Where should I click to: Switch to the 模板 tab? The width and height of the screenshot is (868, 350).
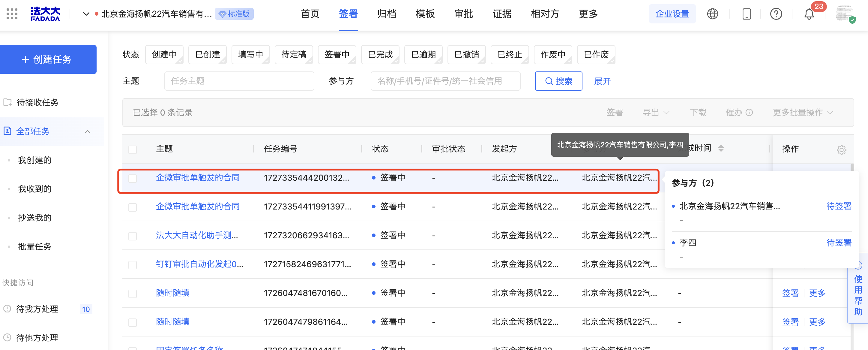425,14
